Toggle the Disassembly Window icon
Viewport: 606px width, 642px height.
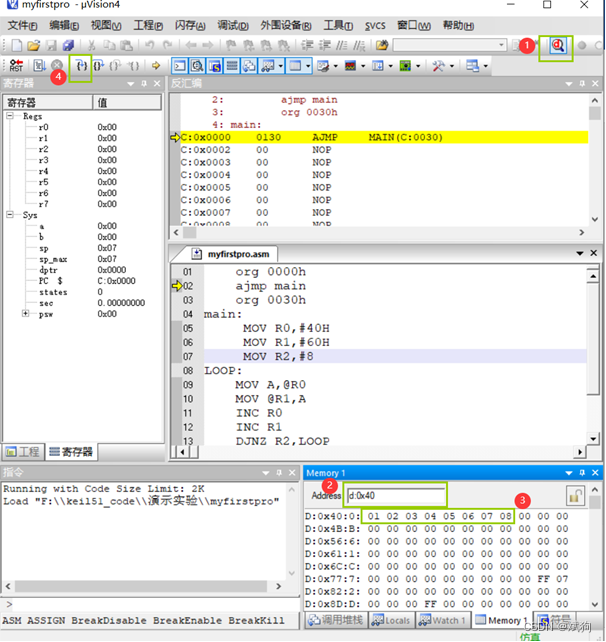pos(197,66)
